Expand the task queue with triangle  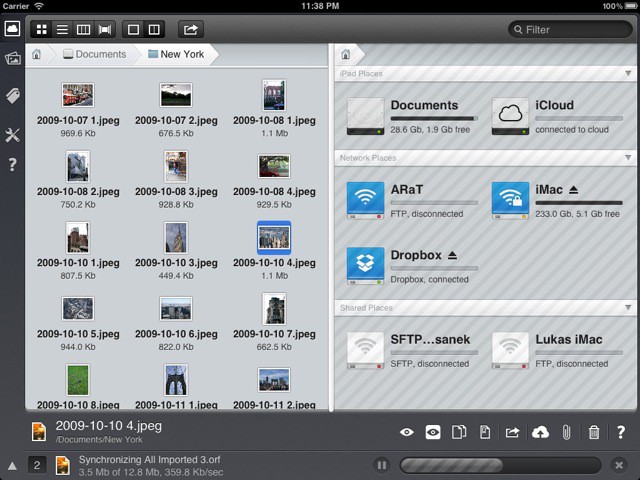(x=12, y=465)
